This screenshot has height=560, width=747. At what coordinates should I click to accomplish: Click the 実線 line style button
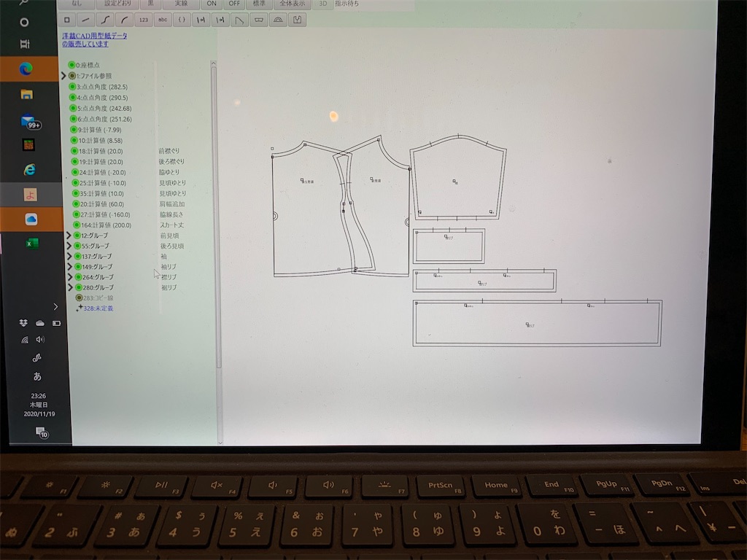181,4
